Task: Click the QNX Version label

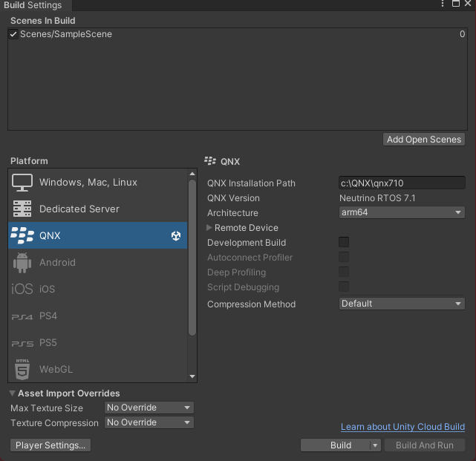Action: [x=233, y=198]
